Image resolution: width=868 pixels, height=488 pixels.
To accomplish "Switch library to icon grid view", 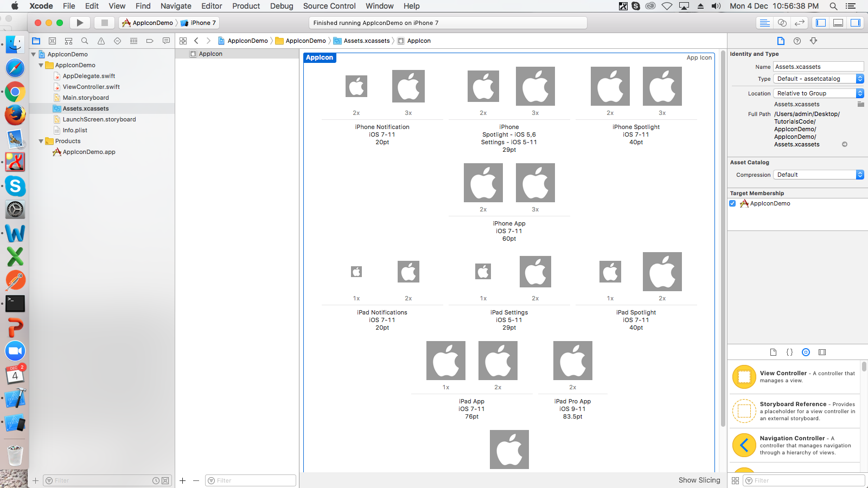I will [x=736, y=480].
